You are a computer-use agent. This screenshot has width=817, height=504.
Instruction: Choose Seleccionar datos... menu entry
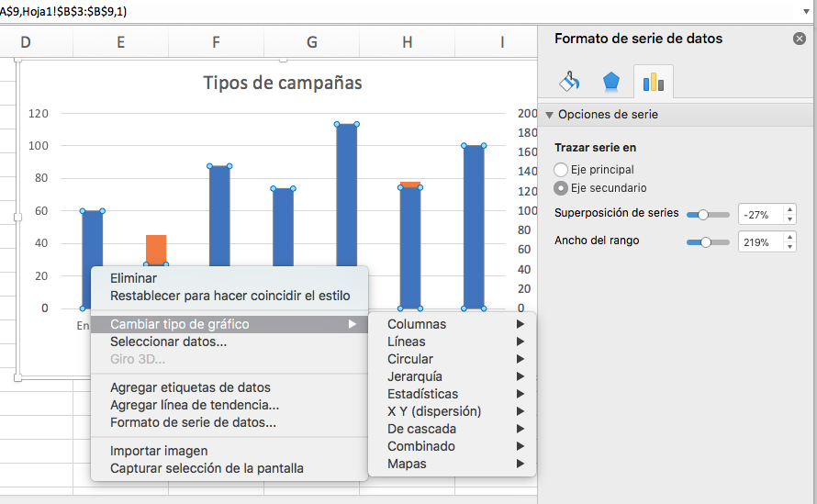coord(229,342)
